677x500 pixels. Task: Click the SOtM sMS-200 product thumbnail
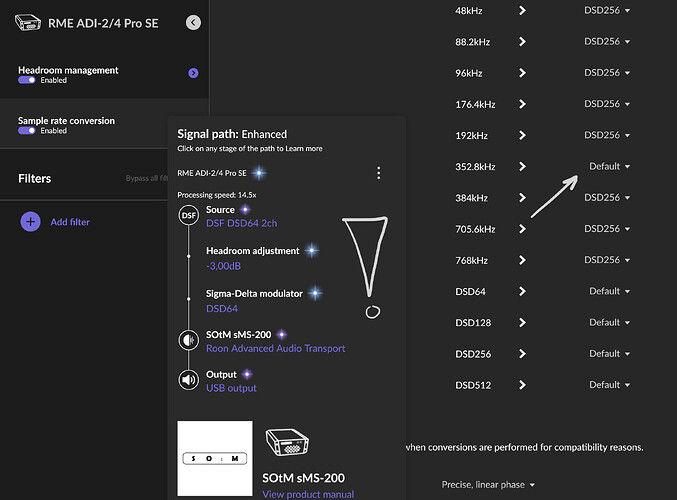click(x=215, y=458)
